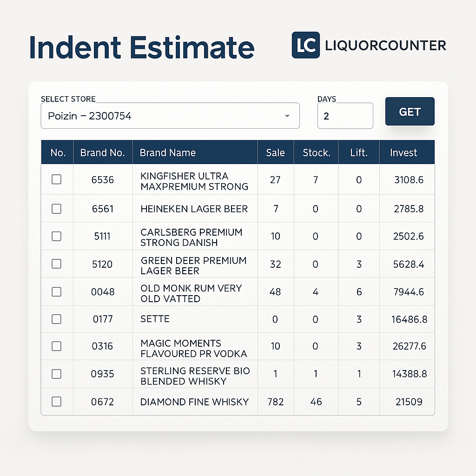Sort by the Sale column header
This screenshot has height=476, width=476.
pos(275,152)
